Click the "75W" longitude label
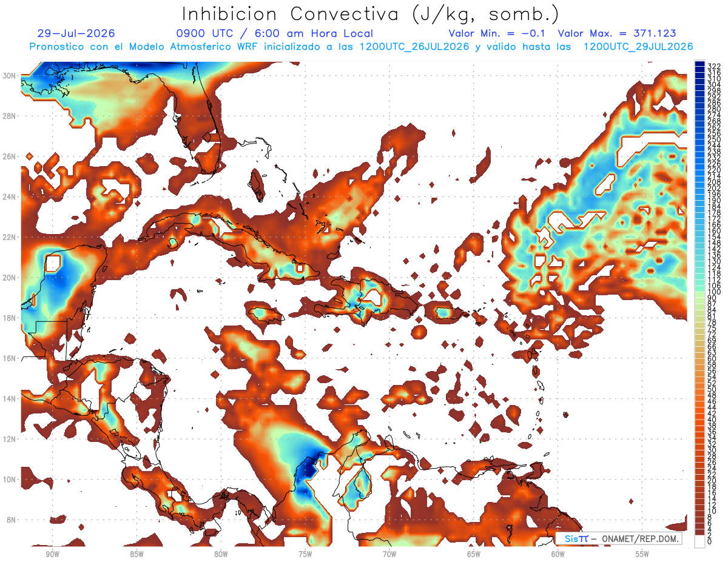 pyautogui.click(x=305, y=555)
